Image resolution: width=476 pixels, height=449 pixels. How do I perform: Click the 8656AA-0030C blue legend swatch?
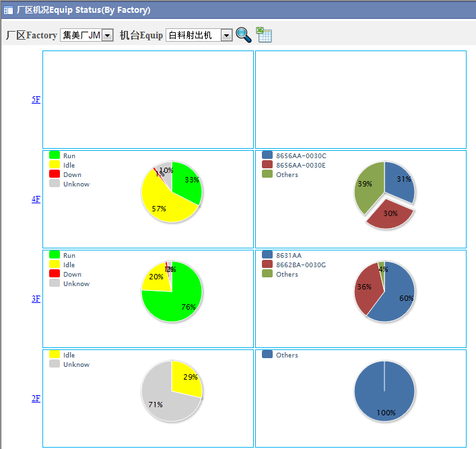pos(267,155)
